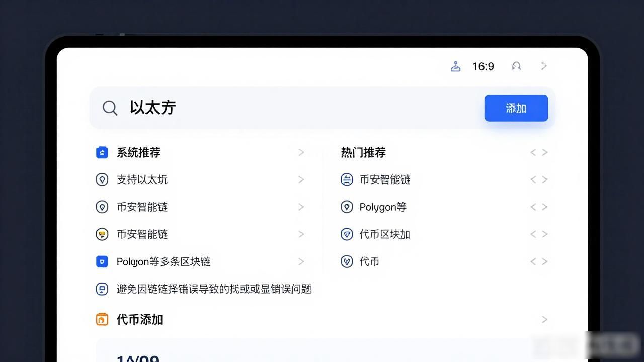The height and width of the screenshot is (362, 644).
Task: Click the 币安智能链 icon under 热门推荐
Action: (347, 179)
